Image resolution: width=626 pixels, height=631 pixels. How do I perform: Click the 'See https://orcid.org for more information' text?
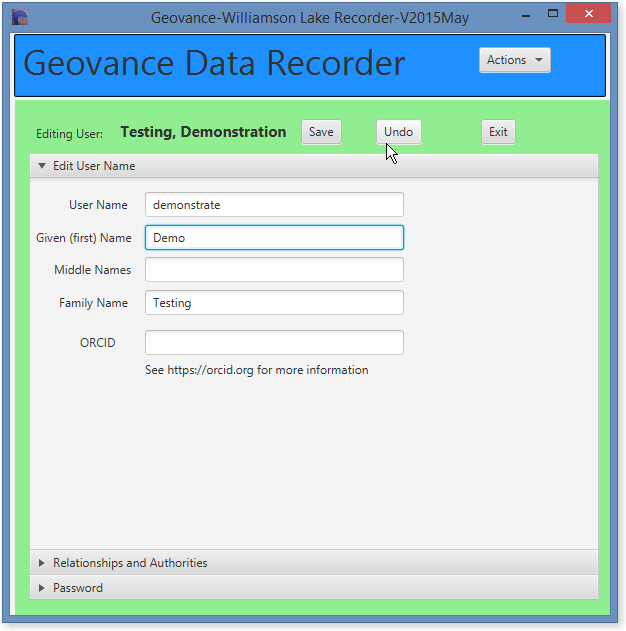[257, 370]
